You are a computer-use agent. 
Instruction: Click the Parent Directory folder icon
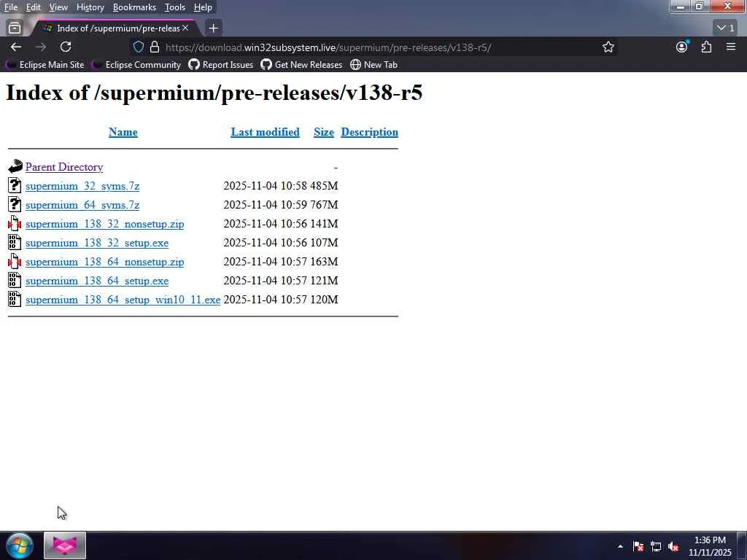tap(15, 166)
